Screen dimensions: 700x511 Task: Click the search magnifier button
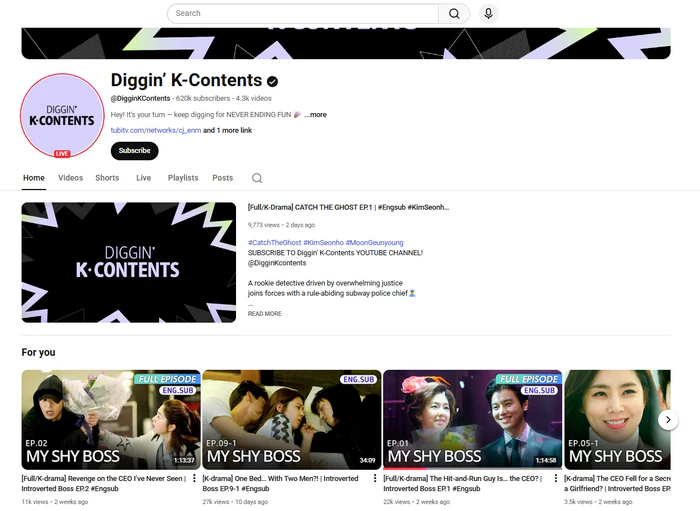pos(454,13)
